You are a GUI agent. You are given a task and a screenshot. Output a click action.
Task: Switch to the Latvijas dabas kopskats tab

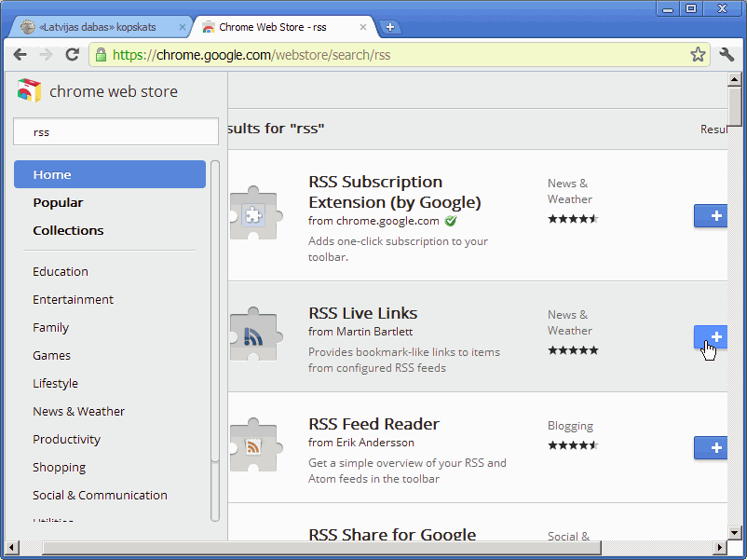[98, 27]
